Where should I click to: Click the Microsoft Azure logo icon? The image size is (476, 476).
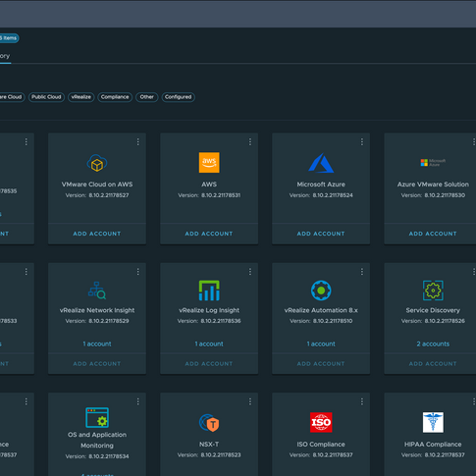(x=321, y=163)
